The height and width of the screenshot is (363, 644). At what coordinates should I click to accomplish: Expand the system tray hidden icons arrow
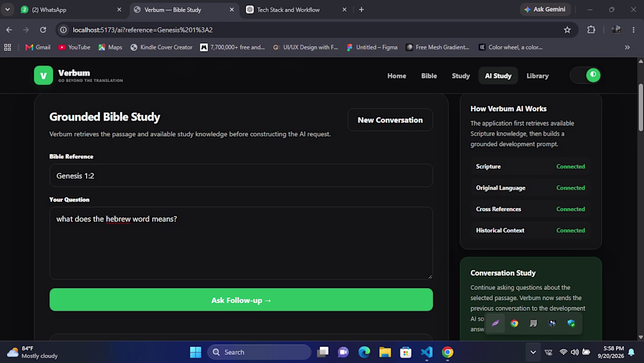point(533,352)
